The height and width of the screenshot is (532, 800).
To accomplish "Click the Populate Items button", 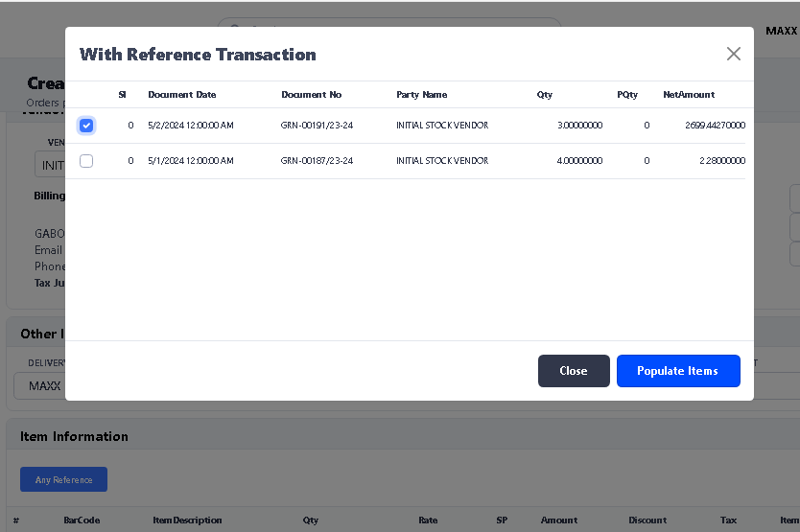I will [678, 371].
